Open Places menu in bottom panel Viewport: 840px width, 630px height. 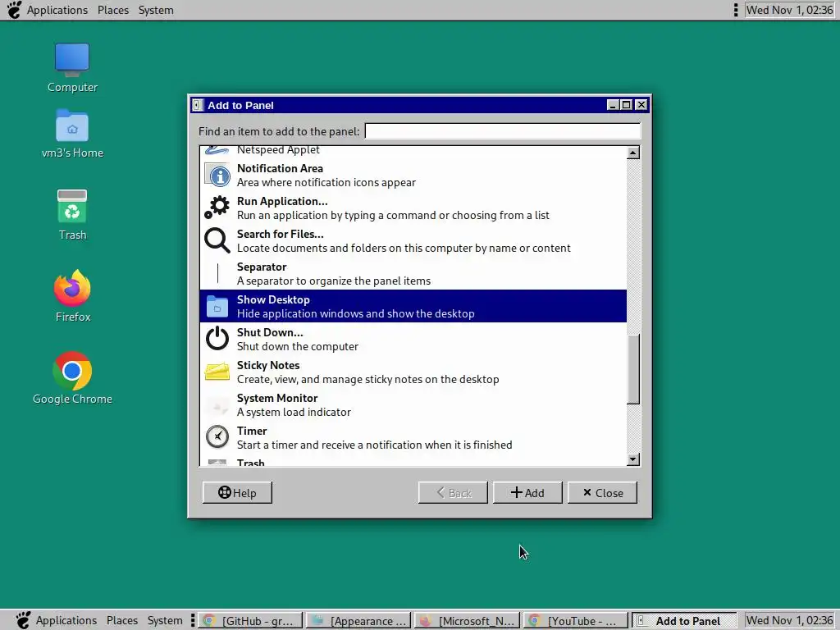pos(122,620)
